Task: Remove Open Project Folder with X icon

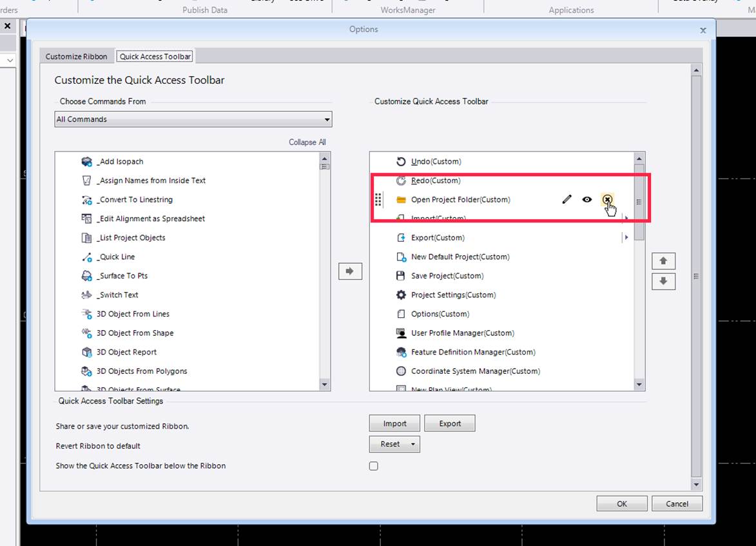Action: (608, 199)
